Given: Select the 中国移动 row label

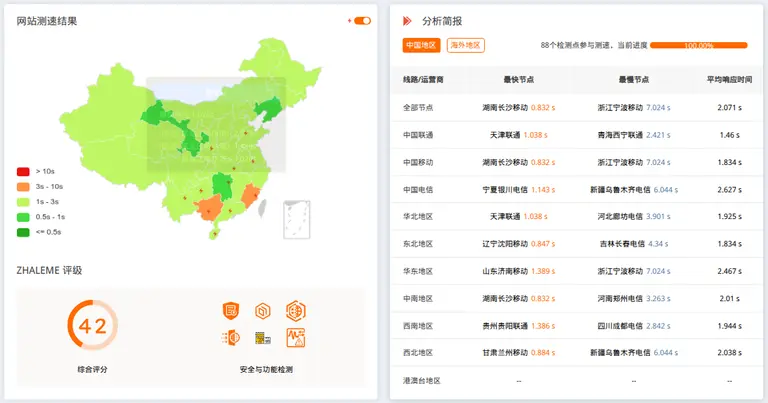Looking at the screenshot, I should tap(418, 162).
